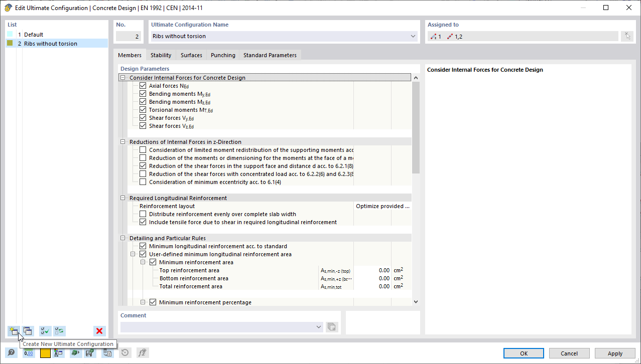Select Default in the configuration list
Image resolution: width=641 pixels, height=364 pixels.
tap(57, 35)
